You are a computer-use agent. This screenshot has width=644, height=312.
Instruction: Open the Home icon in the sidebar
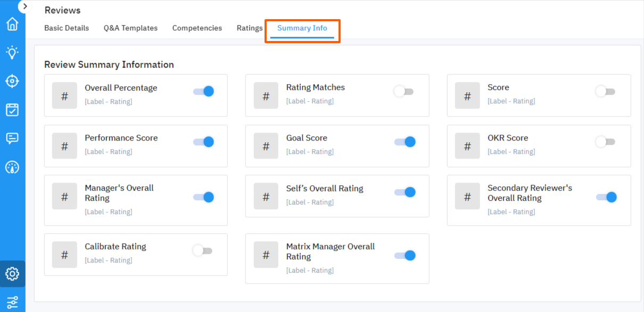13,23
